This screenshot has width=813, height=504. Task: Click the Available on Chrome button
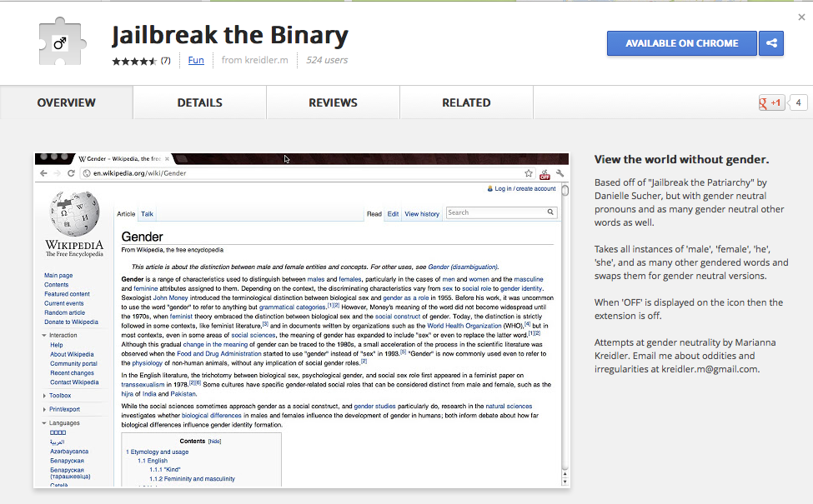click(x=682, y=43)
